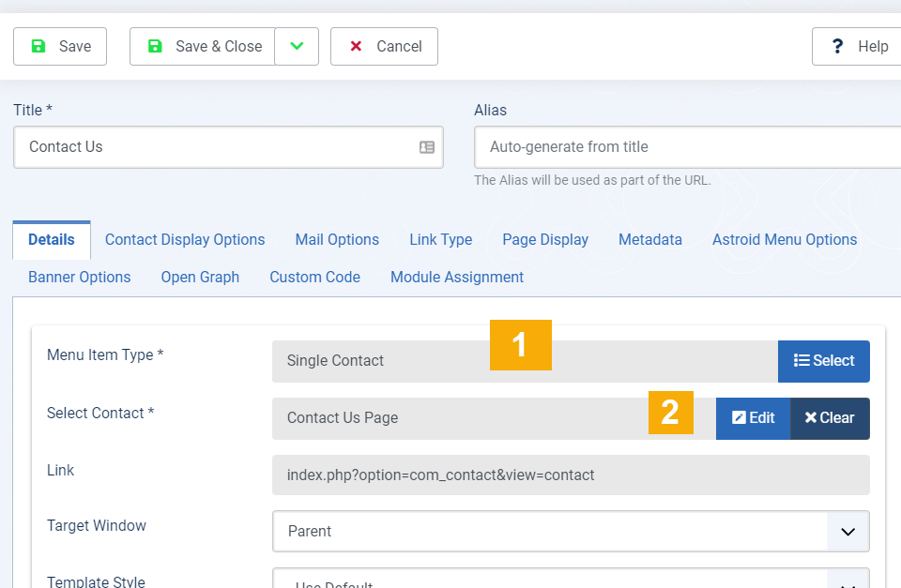901x588 pixels.
Task: Edit the selected contact
Action: [x=753, y=418]
